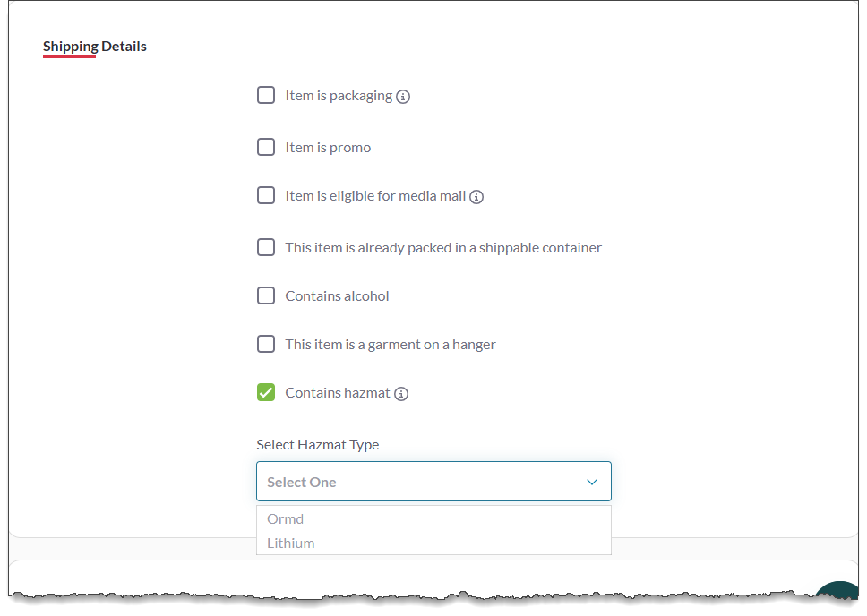Viewport: 867px width, 616px height.
Task: Collapse the dropdown using its chevron arrow
Action: point(592,482)
